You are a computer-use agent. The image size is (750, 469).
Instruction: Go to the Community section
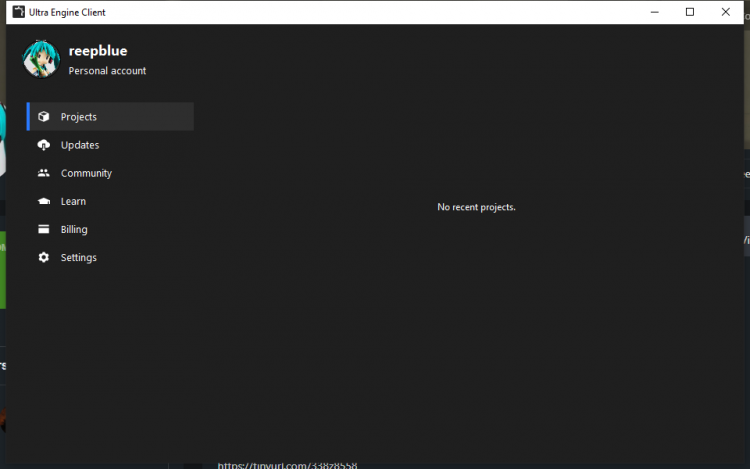(x=110, y=173)
